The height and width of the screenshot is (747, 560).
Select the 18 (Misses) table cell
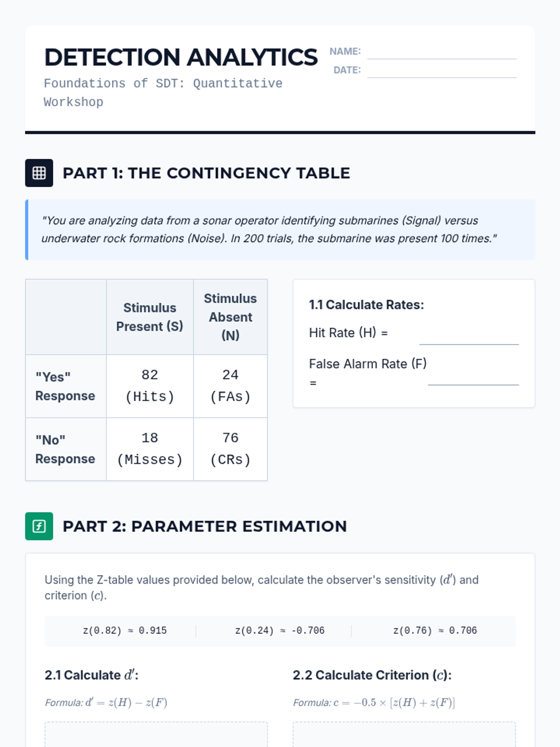coord(150,449)
